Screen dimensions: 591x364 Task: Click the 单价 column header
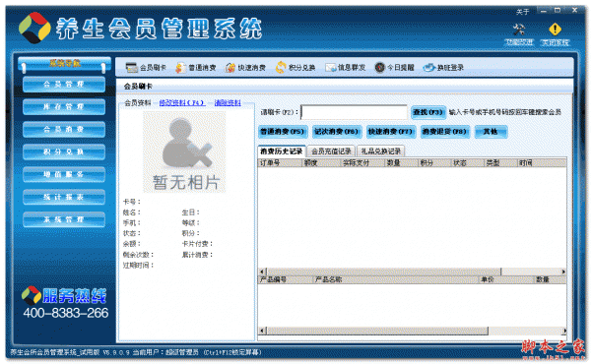pyautogui.click(x=506, y=279)
